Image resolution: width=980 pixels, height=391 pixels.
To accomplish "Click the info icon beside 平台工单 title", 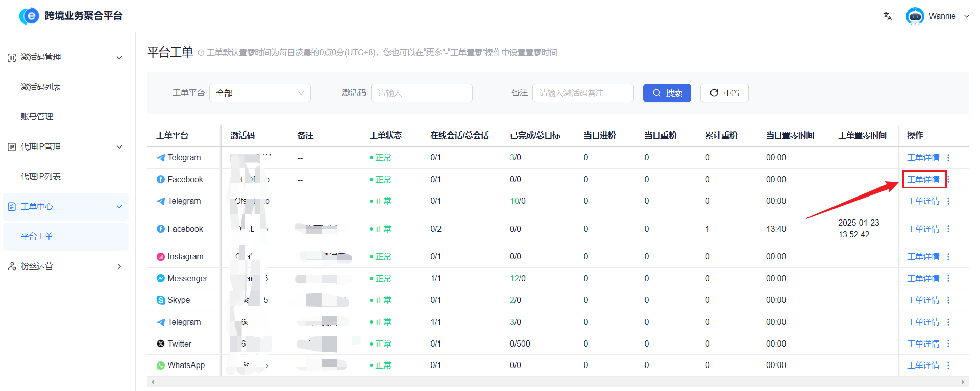I will (x=201, y=53).
